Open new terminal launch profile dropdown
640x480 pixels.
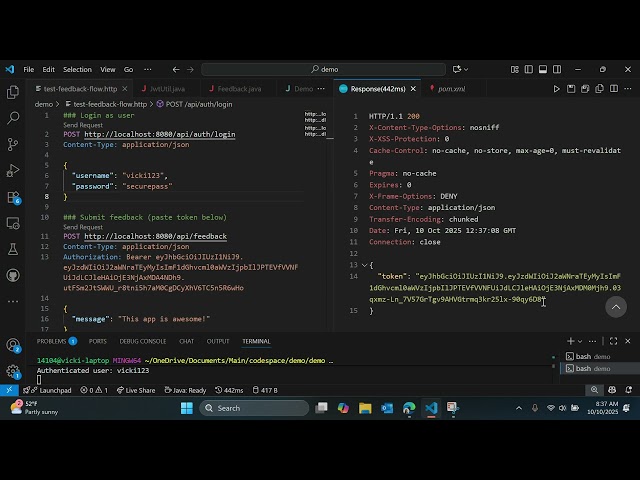pyautogui.click(x=580, y=341)
